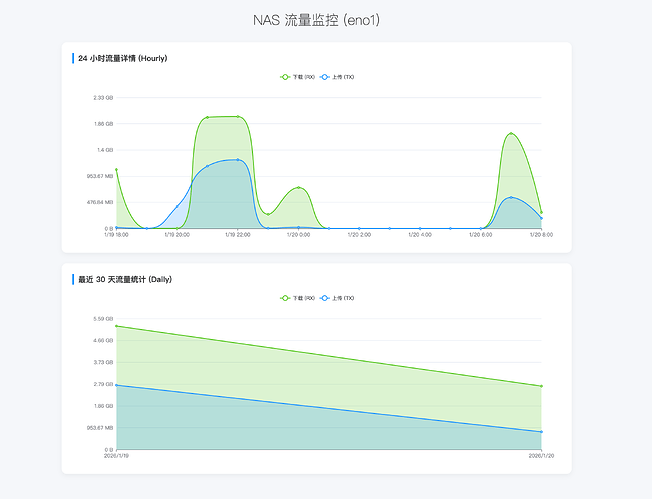Viewport: 652px width, 499px height.
Task: Click the 2.79 GB y-axis label
Action: click(x=103, y=384)
